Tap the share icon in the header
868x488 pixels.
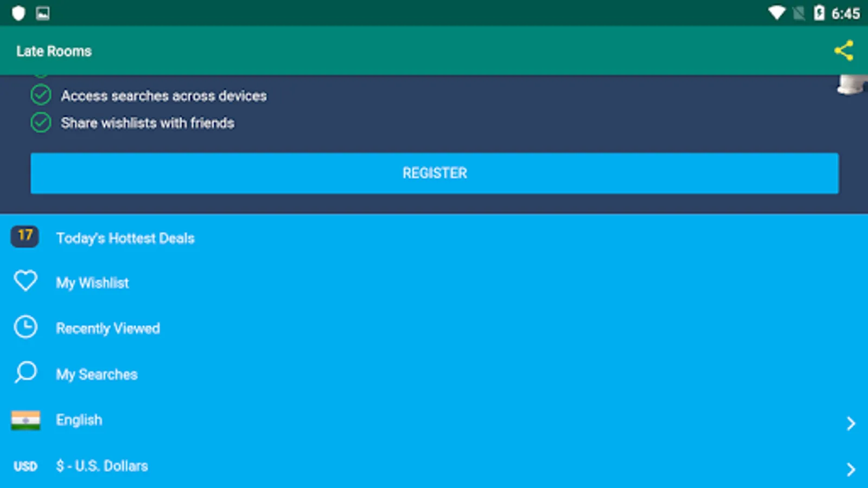point(844,51)
